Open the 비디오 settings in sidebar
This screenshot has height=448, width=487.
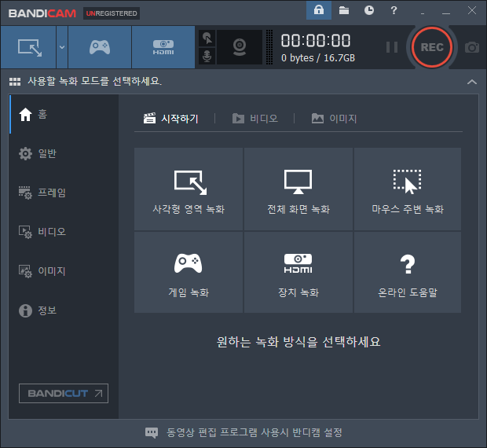click(x=64, y=232)
